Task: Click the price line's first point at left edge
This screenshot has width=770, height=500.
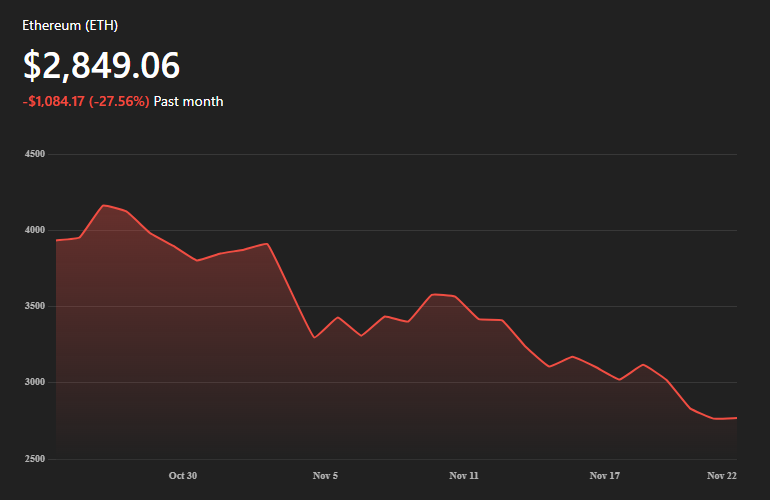Action: tap(57, 240)
